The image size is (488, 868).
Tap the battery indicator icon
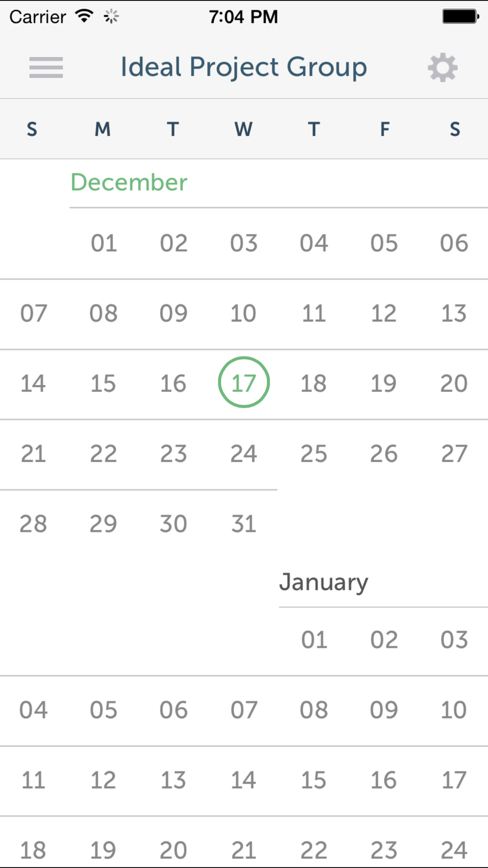tap(461, 17)
